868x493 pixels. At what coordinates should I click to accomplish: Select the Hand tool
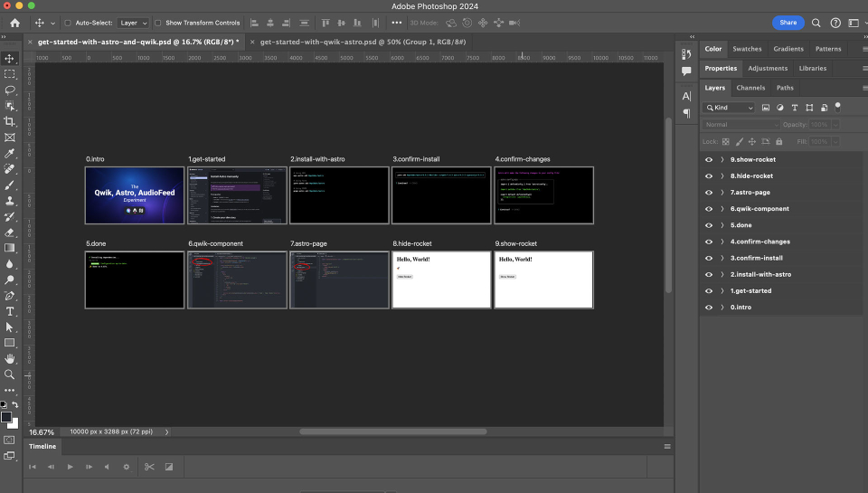pos(9,359)
